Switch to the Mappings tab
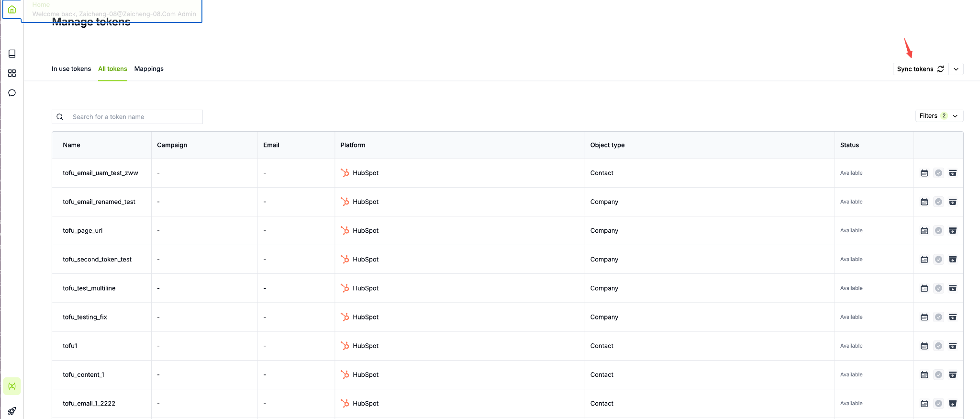Screen dimensions: 980x419 tap(149, 69)
